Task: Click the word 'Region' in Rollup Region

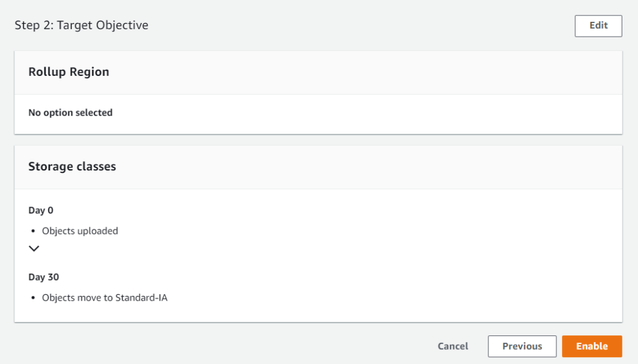Action: [89, 72]
